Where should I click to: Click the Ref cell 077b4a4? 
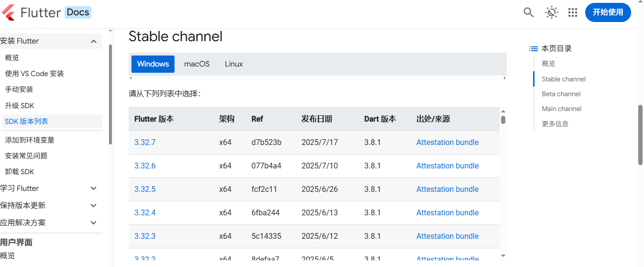click(266, 166)
